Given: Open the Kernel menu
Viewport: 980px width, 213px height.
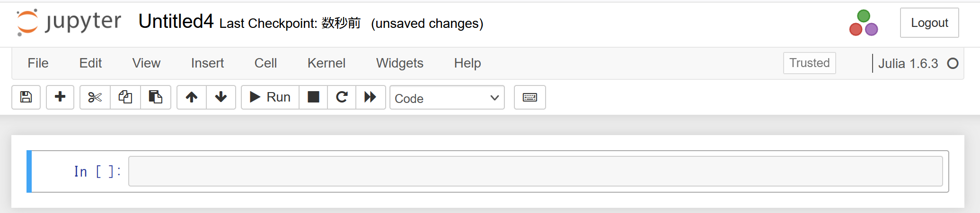Looking at the screenshot, I should [x=326, y=63].
